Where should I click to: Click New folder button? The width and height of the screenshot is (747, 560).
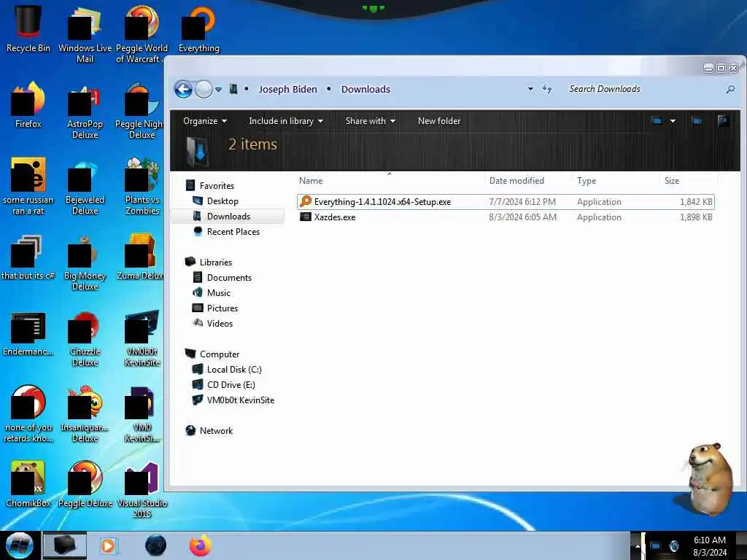pyautogui.click(x=438, y=121)
